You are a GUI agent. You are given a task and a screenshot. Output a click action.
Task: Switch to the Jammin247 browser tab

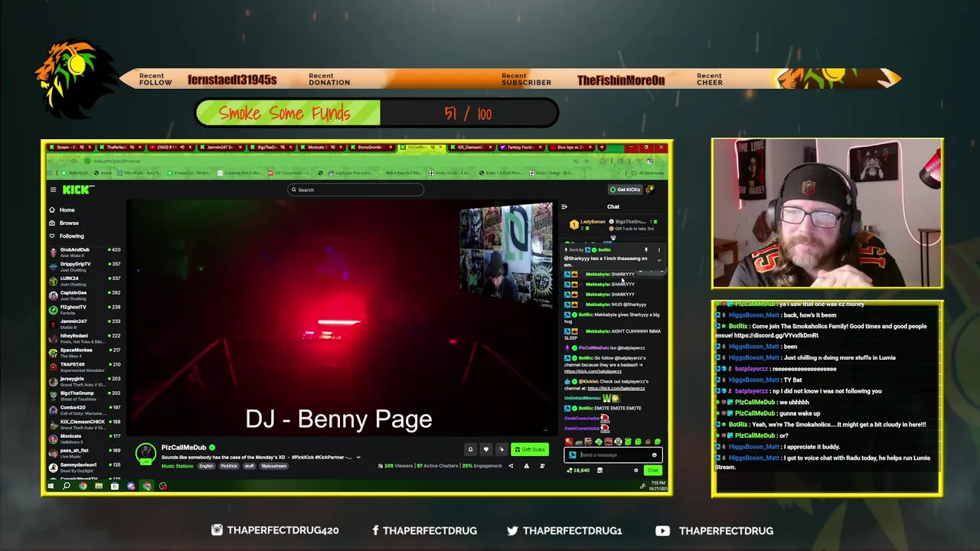220,147
